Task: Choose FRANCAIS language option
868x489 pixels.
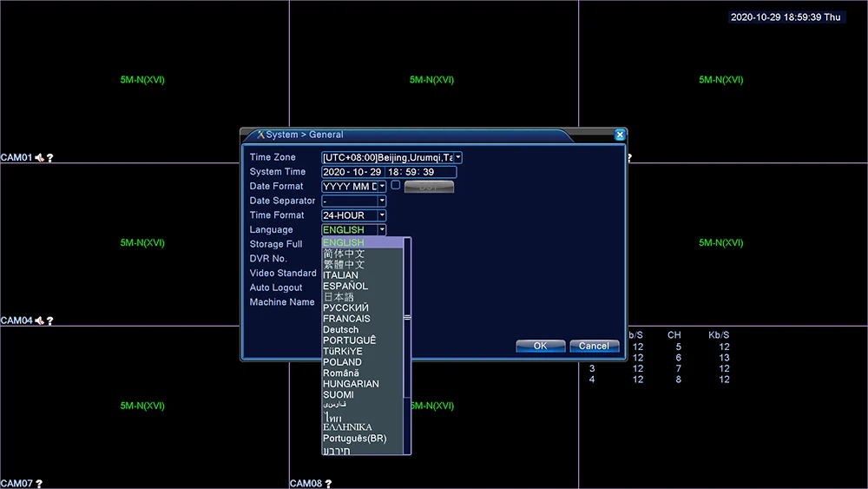Action: [363, 319]
